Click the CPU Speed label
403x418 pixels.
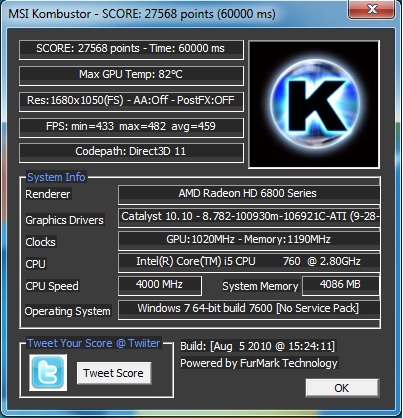pos(52,286)
